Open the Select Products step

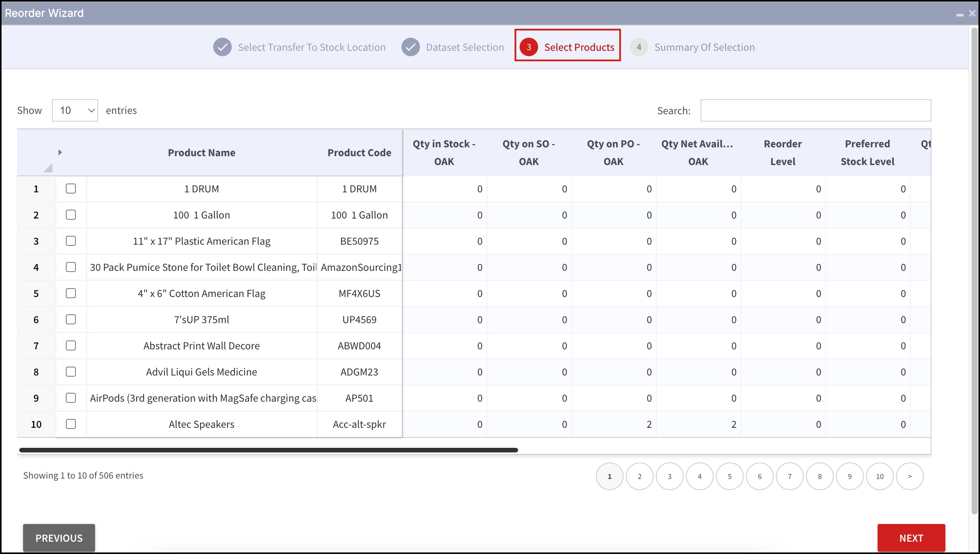579,47
